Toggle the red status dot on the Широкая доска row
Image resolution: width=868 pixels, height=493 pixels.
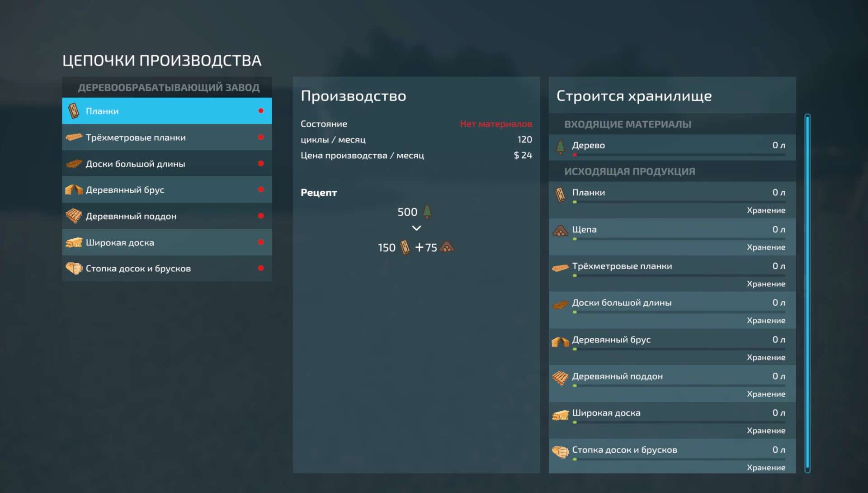(261, 242)
